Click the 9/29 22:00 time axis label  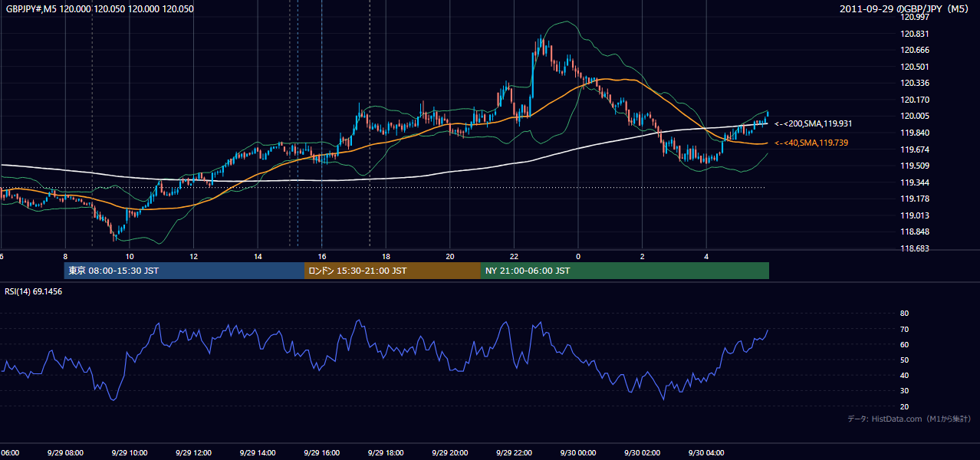click(x=514, y=453)
